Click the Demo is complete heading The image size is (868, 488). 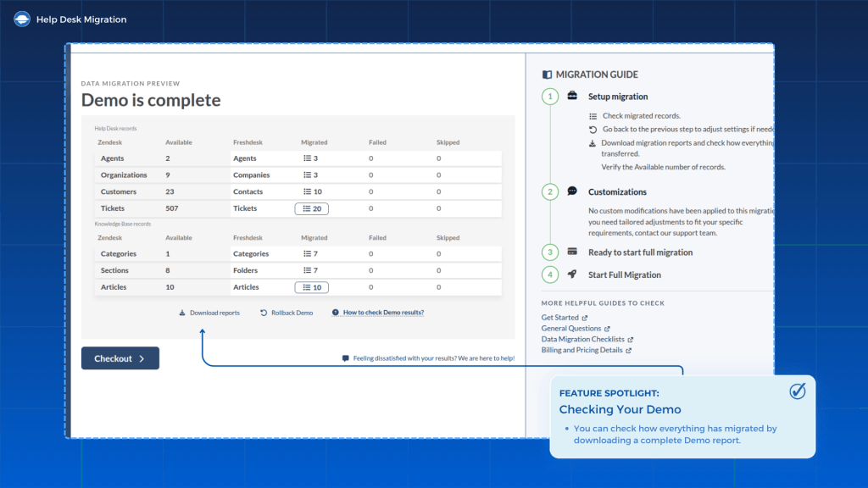(x=151, y=100)
